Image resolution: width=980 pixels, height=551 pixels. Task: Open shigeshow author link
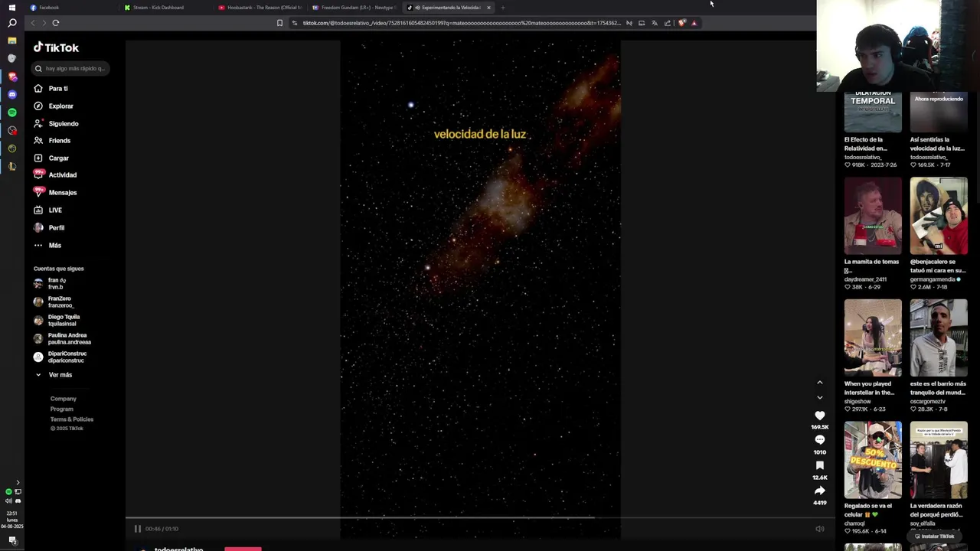point(857,401)
